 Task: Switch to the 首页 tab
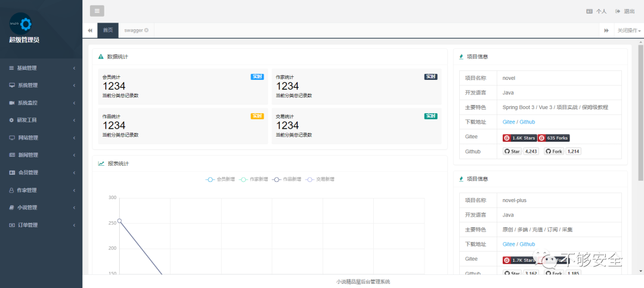click(108, 30)
